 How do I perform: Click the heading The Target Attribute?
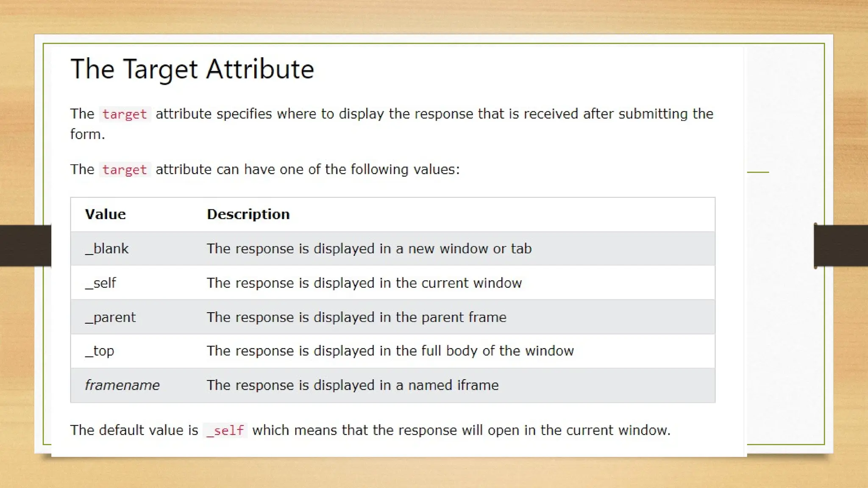tap(192, 69)
